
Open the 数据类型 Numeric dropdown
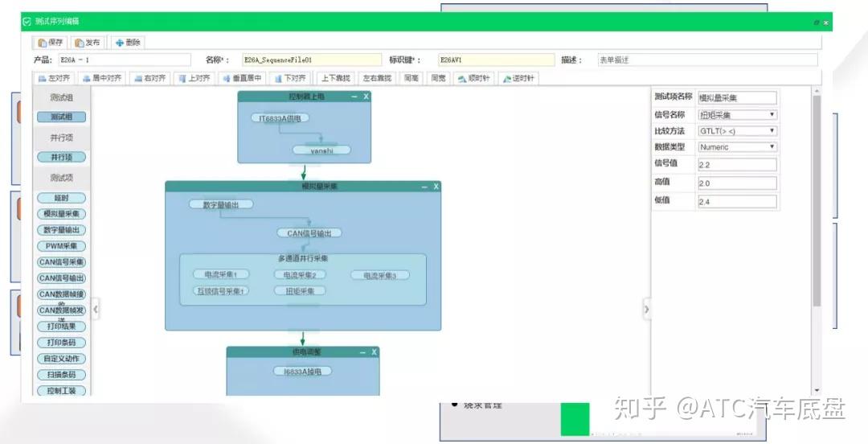(x=737, y=147)
